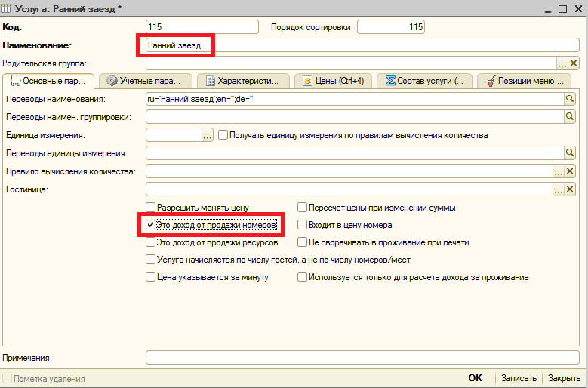Check Услуга начисляется по числу гостей
Image resolution: width=588 pixels, height=388 pixels.
[150, 260]
